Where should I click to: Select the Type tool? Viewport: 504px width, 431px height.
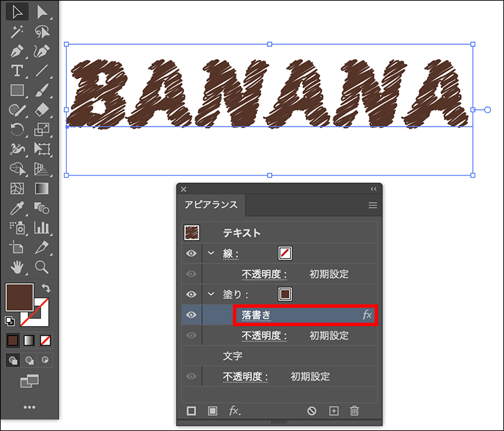[17, 70]
